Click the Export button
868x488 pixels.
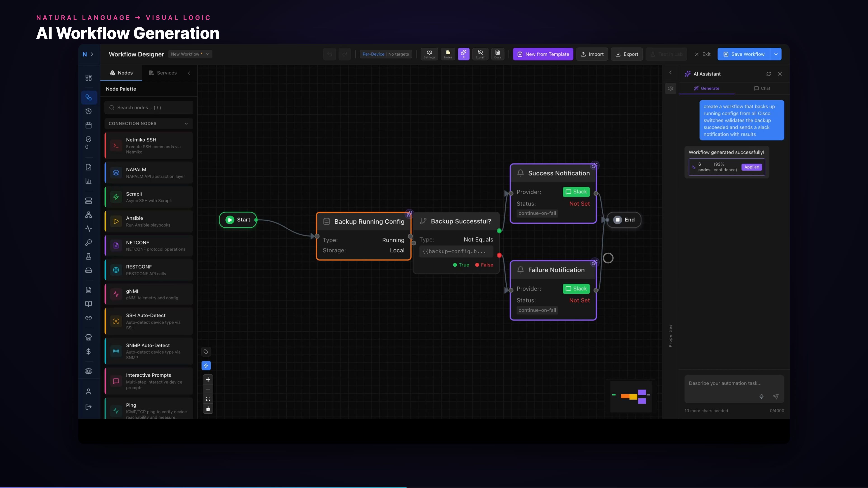coord(626,54)
